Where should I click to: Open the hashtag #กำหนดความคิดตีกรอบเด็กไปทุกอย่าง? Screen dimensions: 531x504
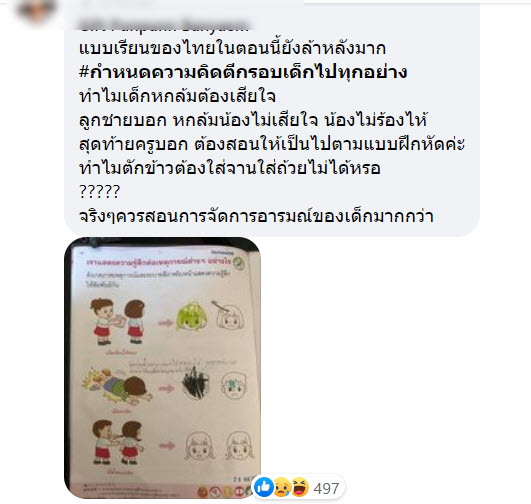[x=243, y=72]
